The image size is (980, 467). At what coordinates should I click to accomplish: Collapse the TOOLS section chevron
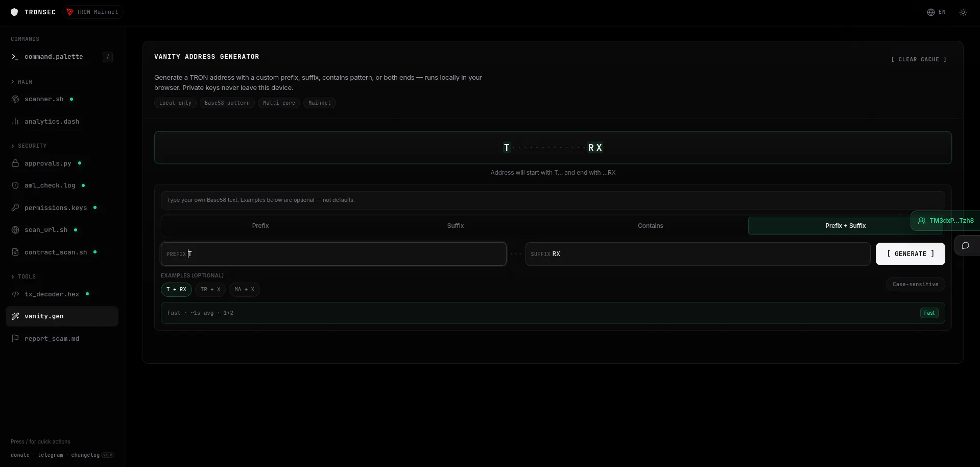(x=13, y=277)
